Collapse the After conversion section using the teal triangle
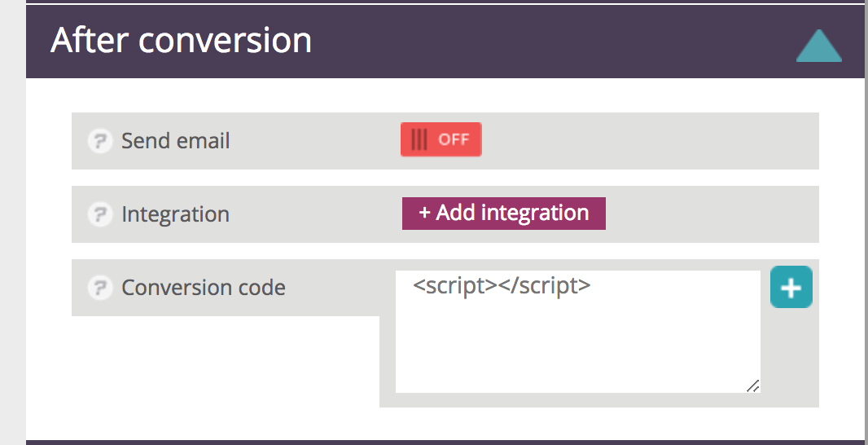Viewport: 868px width, 445px height. point(818,47)
